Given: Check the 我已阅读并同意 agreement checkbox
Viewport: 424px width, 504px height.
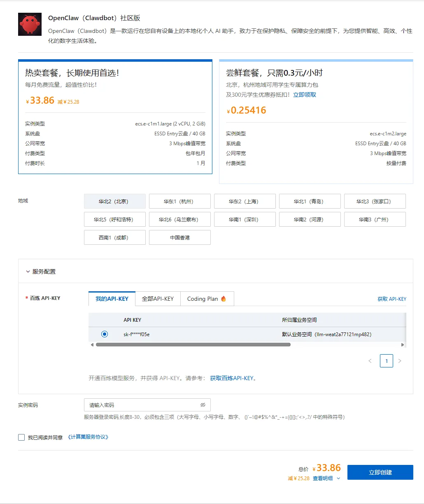Looking at the screenshot, I should (x=21, y=437).
